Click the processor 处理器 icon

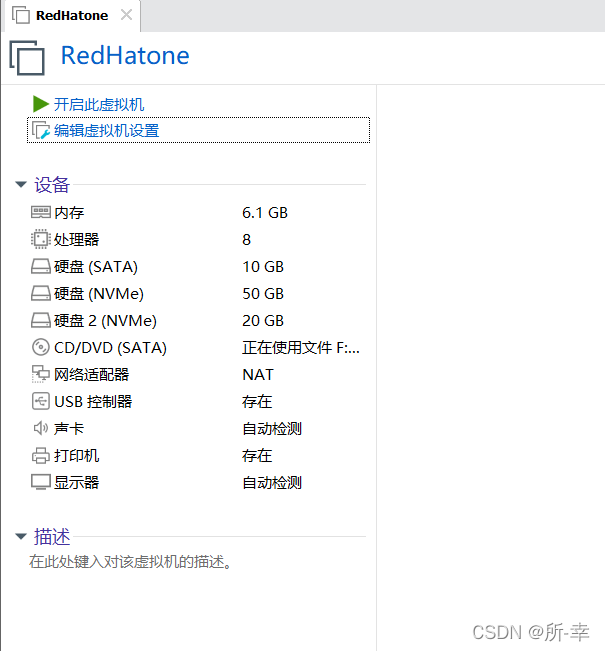pos(41,239)
